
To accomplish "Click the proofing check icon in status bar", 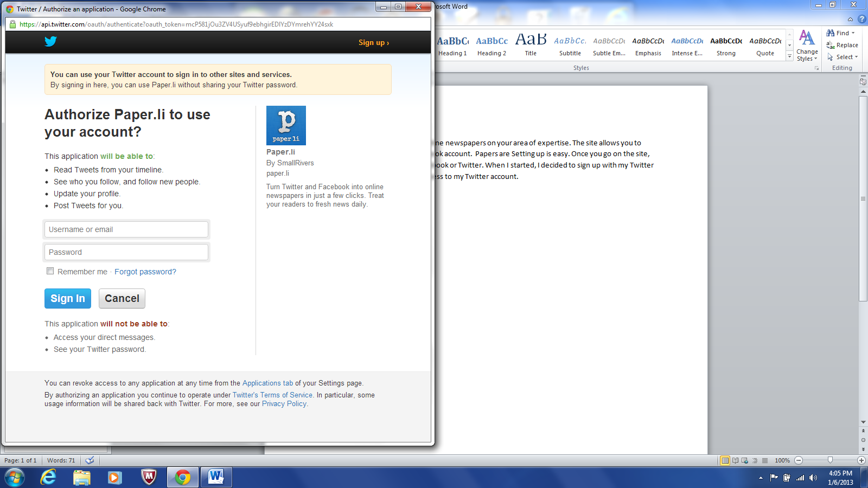I will tap(90, 460).
